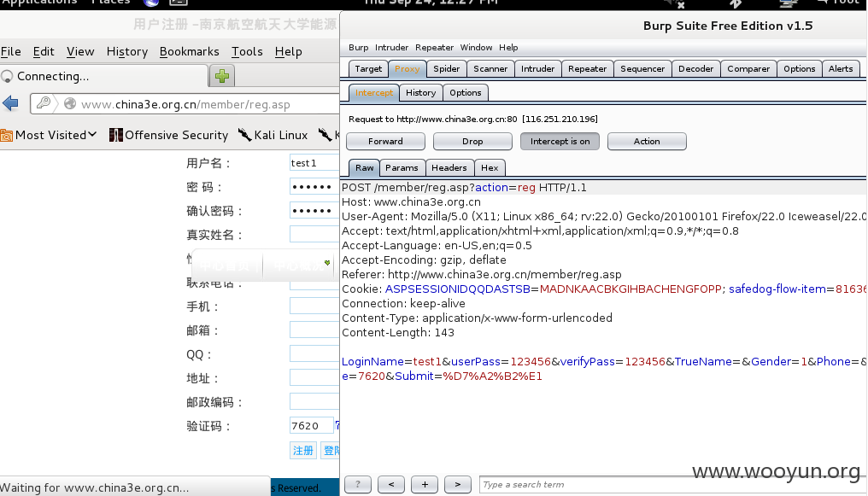The height and width of the screenshot is (496, 868).
Task: Click the username field containing test1
Action: pyautogui.click(x=314, y=162)
